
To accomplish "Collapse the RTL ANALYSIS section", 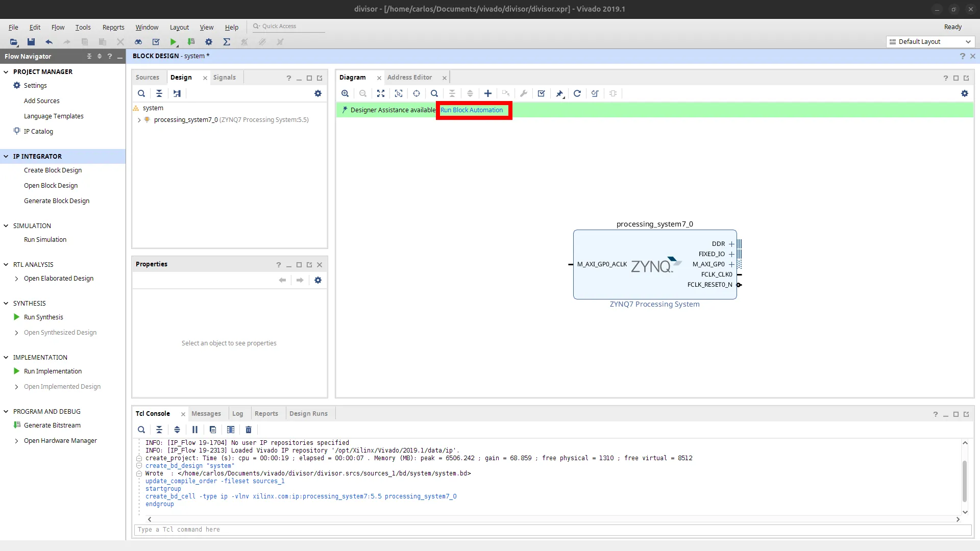I will tap(6, 265).
